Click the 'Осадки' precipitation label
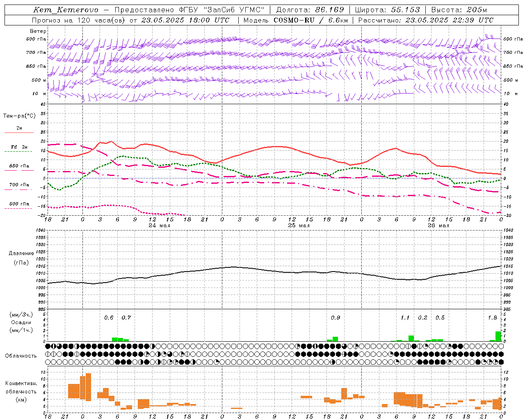This screenshot has width=525, height=420. (x=21, y=322)
